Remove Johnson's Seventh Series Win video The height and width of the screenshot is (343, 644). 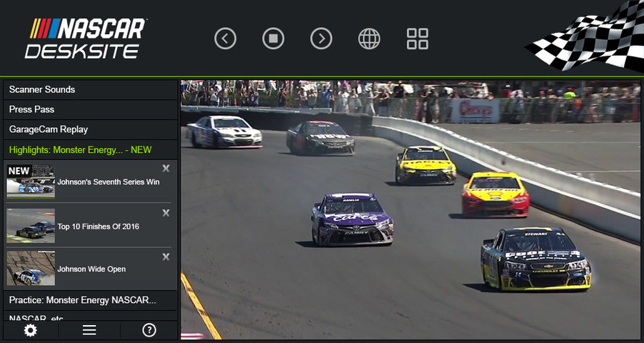(x=166, y=169)
